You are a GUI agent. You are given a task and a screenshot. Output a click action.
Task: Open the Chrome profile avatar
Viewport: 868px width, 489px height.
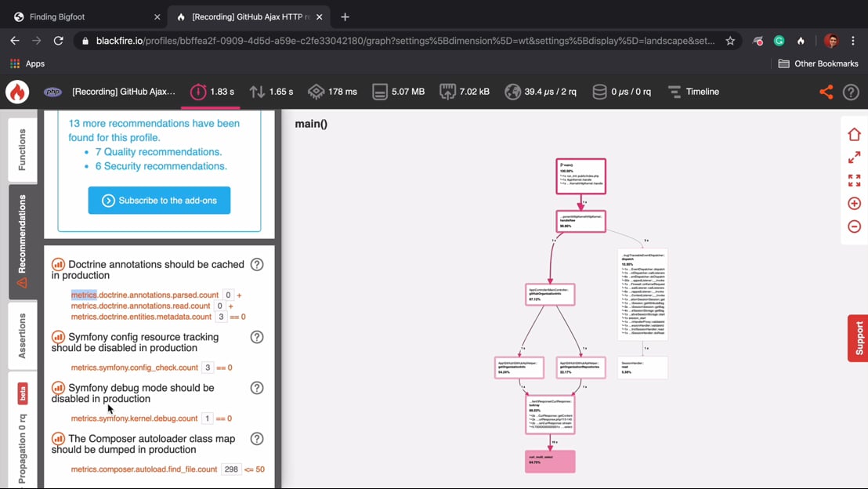830,41
